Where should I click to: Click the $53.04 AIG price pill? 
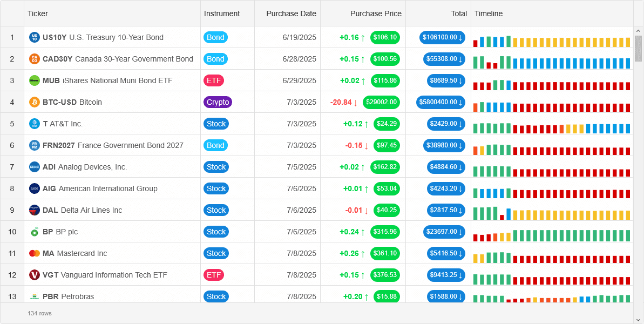[387, 188]
